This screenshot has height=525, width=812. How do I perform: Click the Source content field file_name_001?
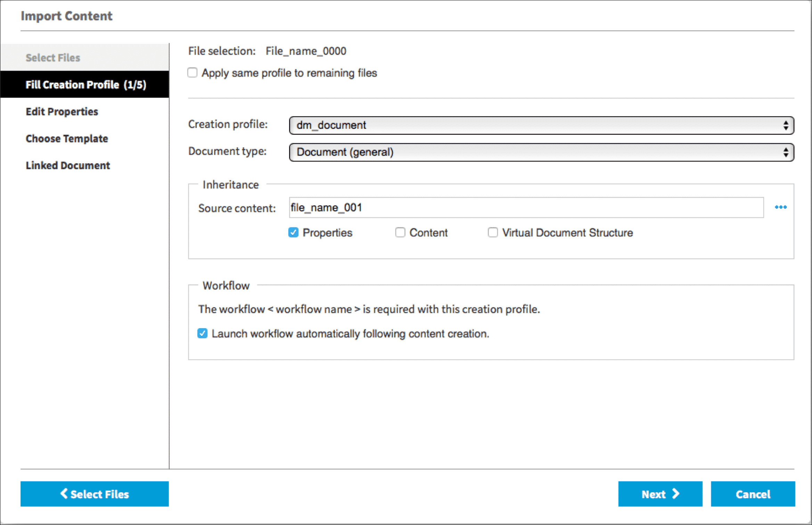pos(526,208)
